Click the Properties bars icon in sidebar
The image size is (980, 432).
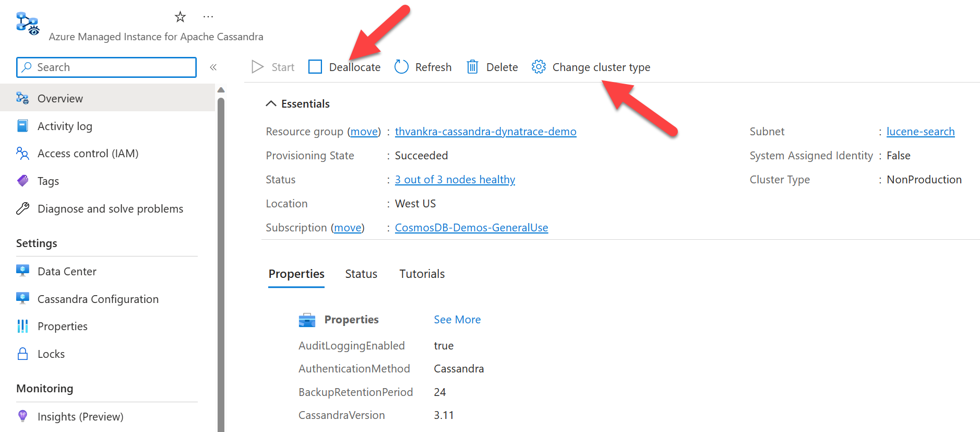pos(22,326)
